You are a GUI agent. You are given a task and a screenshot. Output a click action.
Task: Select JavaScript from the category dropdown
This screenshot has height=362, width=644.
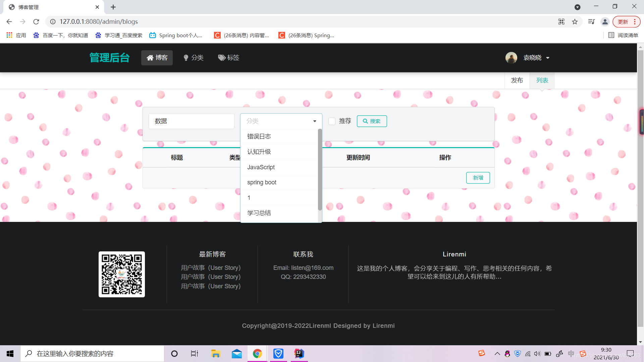pos(261,167)
